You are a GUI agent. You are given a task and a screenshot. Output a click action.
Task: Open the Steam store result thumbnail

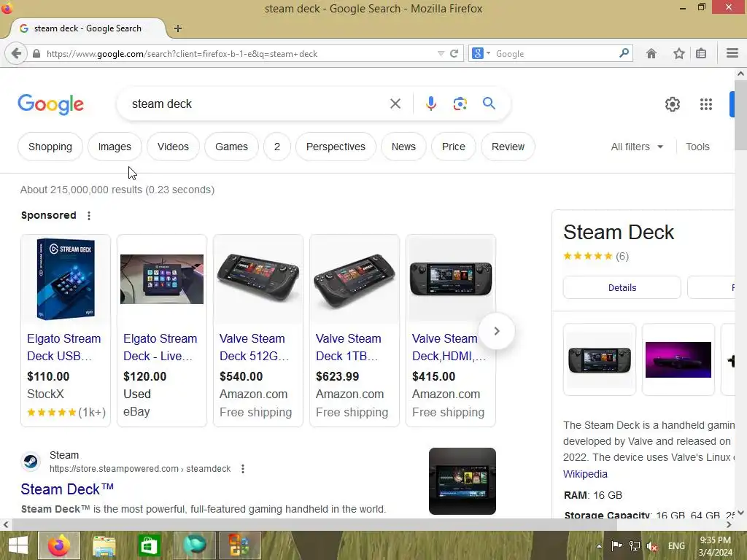462,481
